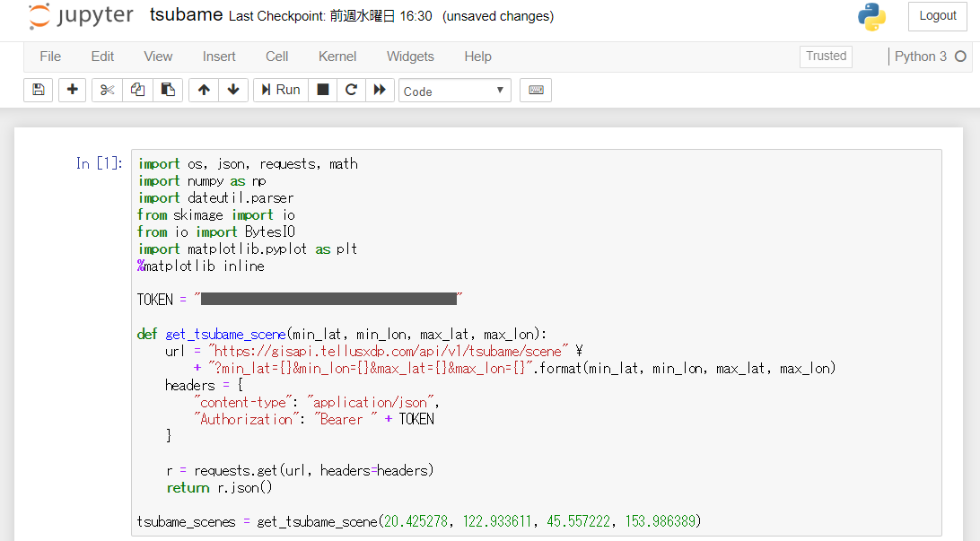Click the "import numpy as np" line
Screen dimensions: 980x541
point(202,181)
